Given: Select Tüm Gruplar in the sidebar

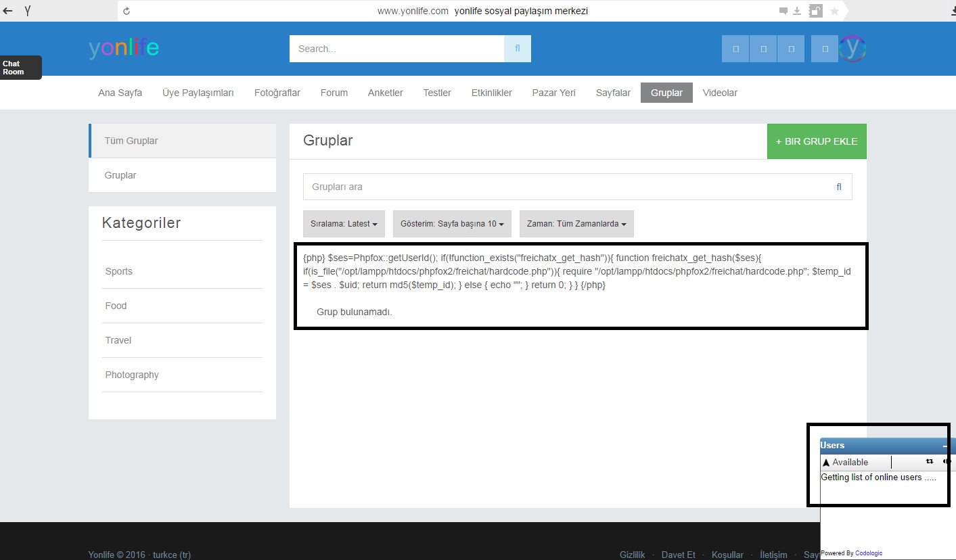Looking at the screenshot, I should click(x=183, y=141).
